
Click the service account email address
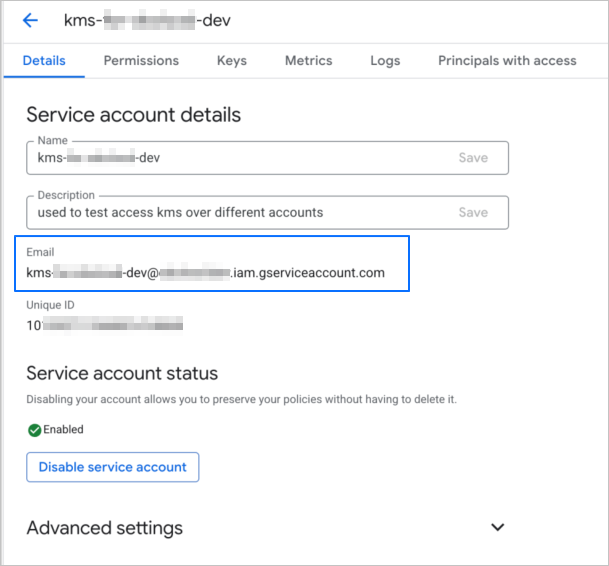[x=205, y=272]
